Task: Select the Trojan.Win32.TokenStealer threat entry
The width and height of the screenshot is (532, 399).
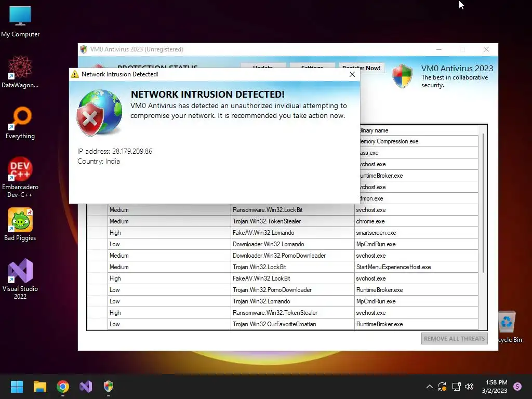Action: click(292, 221)
